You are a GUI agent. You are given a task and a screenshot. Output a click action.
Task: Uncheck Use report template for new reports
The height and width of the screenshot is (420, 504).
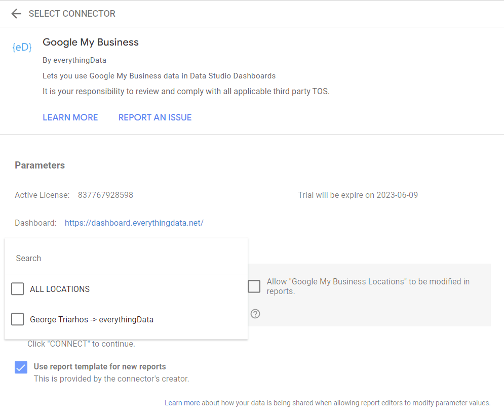pyautogui.click(x=21, y=367)
